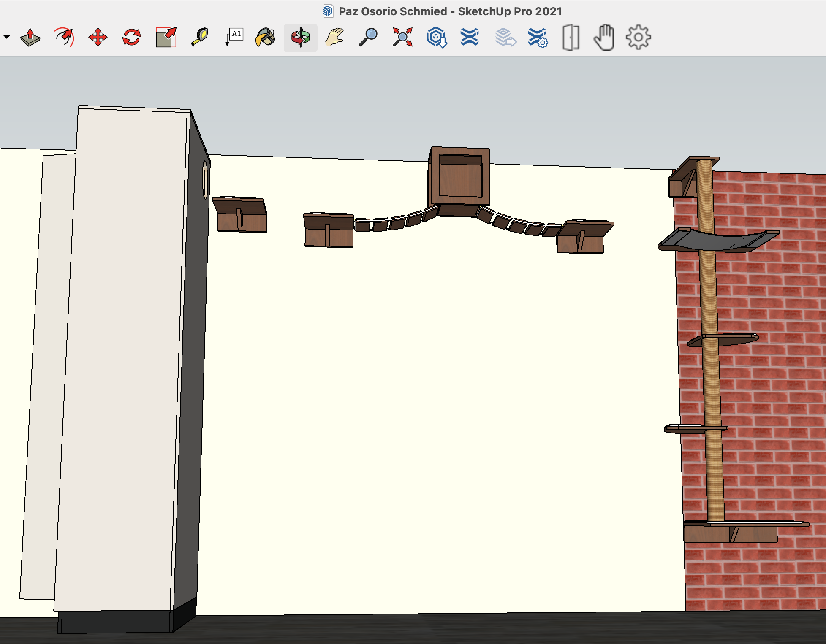Select the Paint Bucket tool
This screenshot has height=644, width=826.
(x=266, y=38)
